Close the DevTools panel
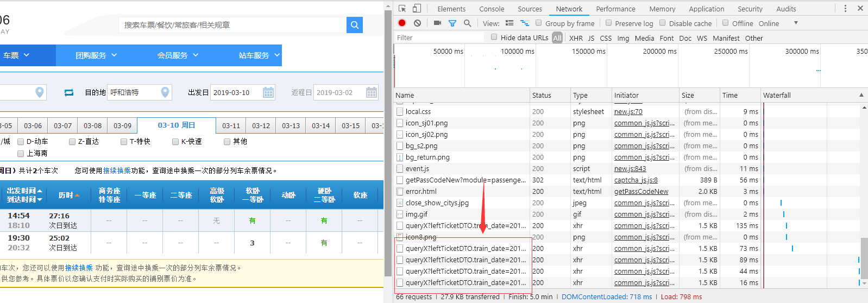868x303 pixels. pos(860,8)
